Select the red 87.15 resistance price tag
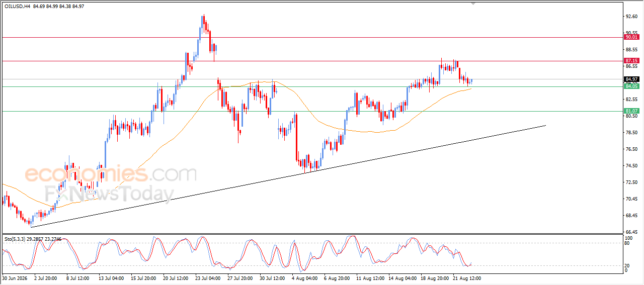This screenshot has height=285, width=644. [x=631, y=61]
